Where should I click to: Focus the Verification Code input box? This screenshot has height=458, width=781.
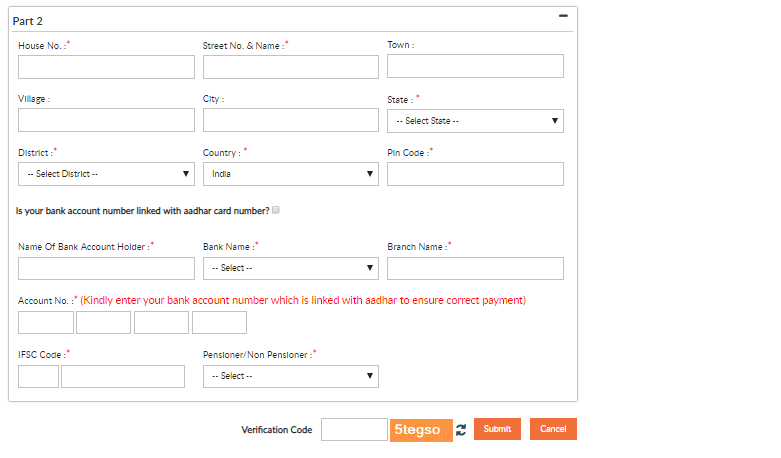click(x=354, y=429)
